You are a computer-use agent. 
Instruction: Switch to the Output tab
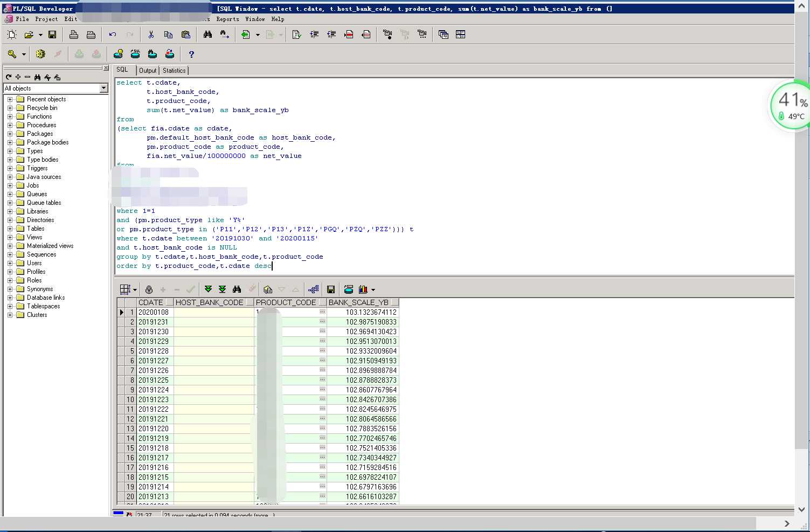pos(147,71)
